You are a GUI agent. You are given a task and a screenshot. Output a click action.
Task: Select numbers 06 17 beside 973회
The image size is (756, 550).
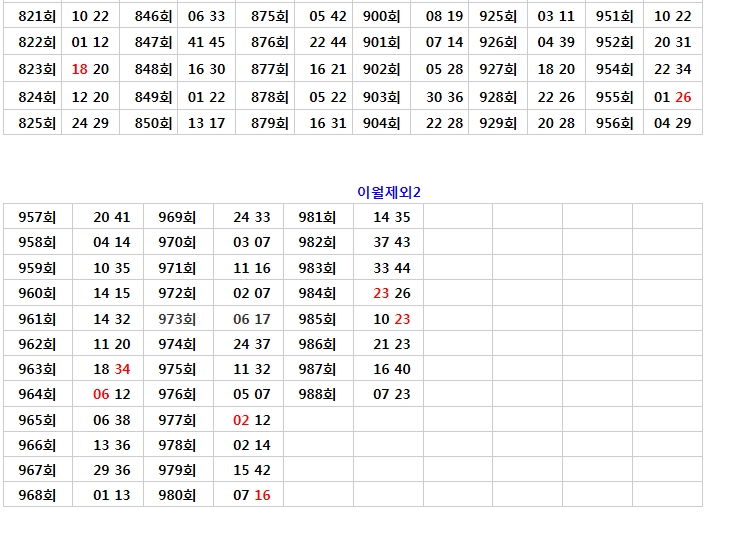click(252, 319)
